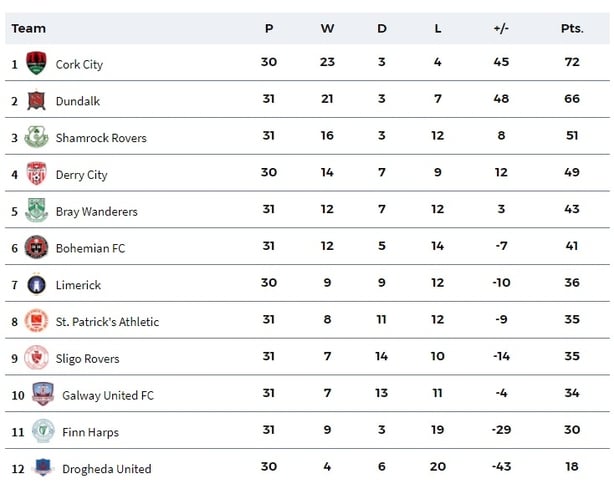Viewport: 614px width, 484px height.
Task: Click the Bohemian FC crest icon
Action: pos(36,247)
